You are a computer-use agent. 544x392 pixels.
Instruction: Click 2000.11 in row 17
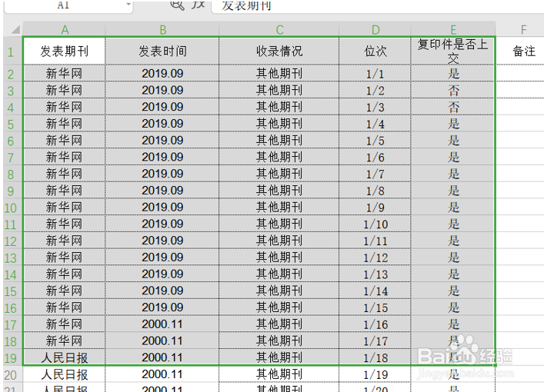162,324
